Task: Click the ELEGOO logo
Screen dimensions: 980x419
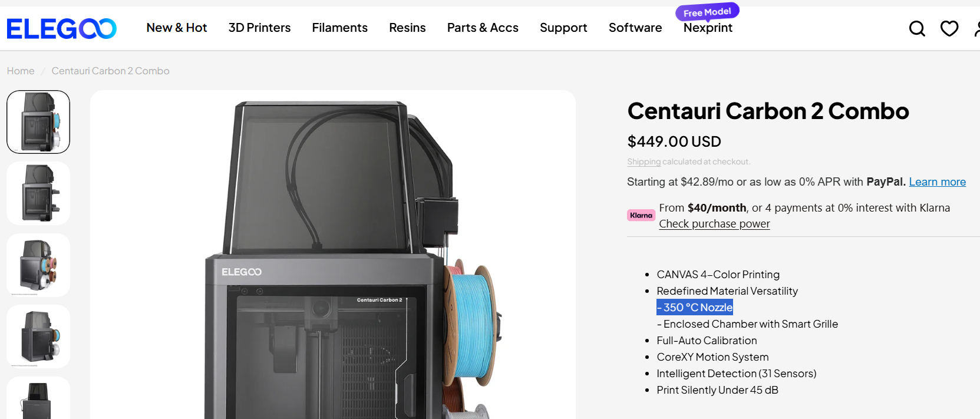Action: [x=61, y=28]
